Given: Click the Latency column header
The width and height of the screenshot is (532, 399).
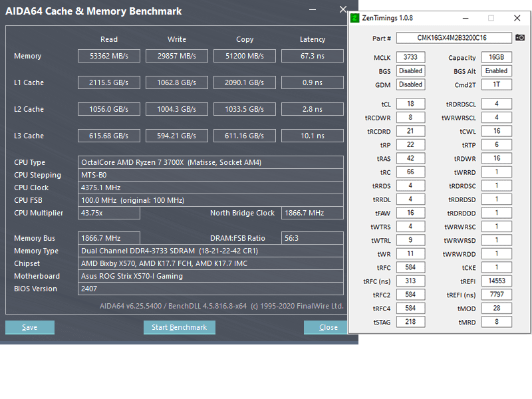Looking at the screenshot, I should point(313,39).
